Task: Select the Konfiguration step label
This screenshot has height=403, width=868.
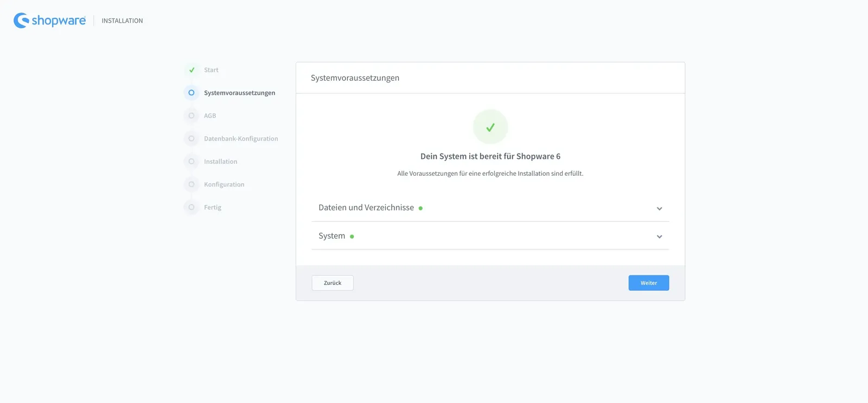Action: (x=224, y=184)
